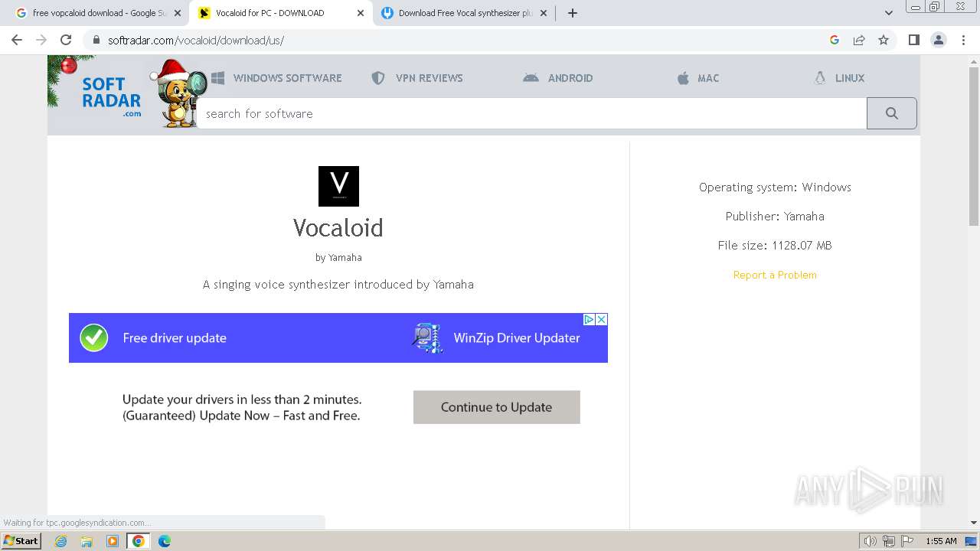Click Publisher: Yamaha text

(775, 216)
